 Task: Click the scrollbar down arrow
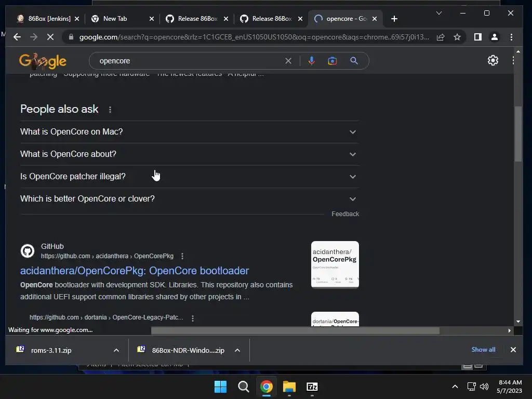[518, 321]
